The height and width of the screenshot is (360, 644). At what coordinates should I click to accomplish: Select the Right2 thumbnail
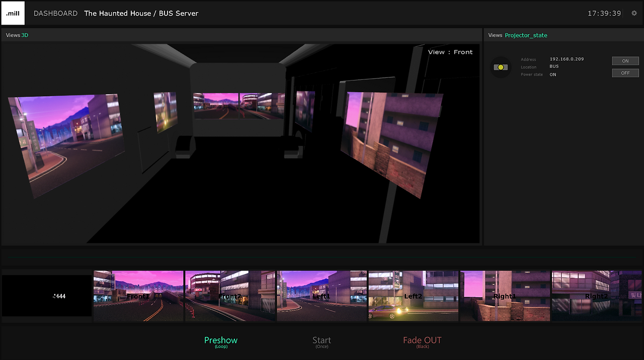(596, 296)
